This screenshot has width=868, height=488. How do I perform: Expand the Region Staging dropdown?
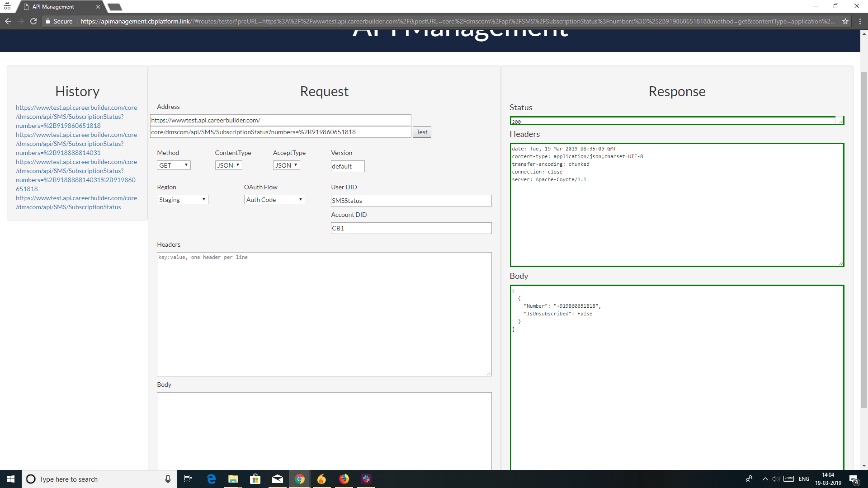coord(182,200)
